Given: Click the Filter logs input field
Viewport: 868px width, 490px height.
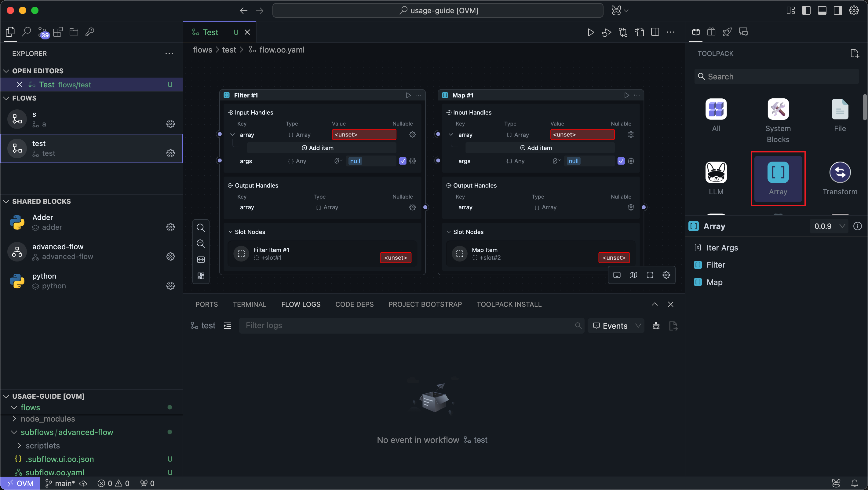Looking at the screenshot, I should coord(404,326).
